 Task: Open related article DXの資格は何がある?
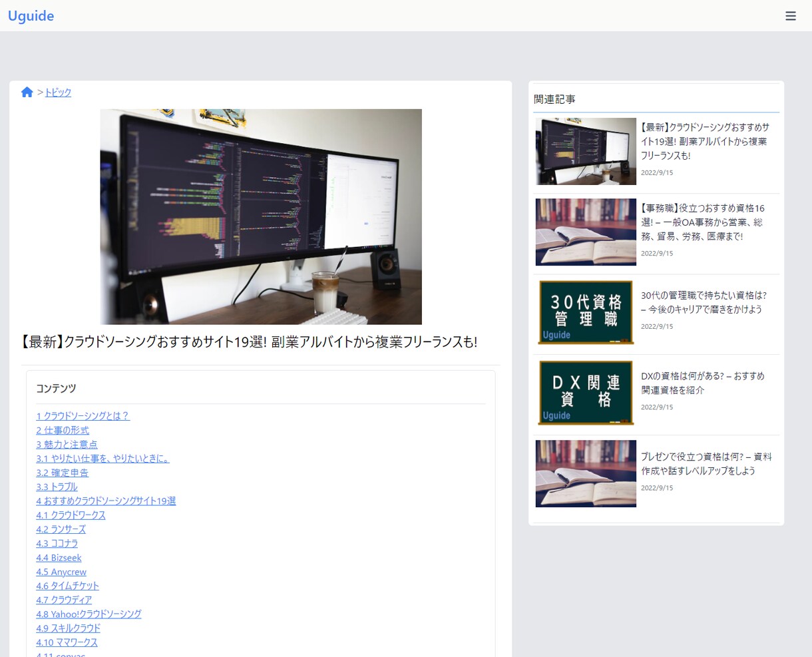703,383
